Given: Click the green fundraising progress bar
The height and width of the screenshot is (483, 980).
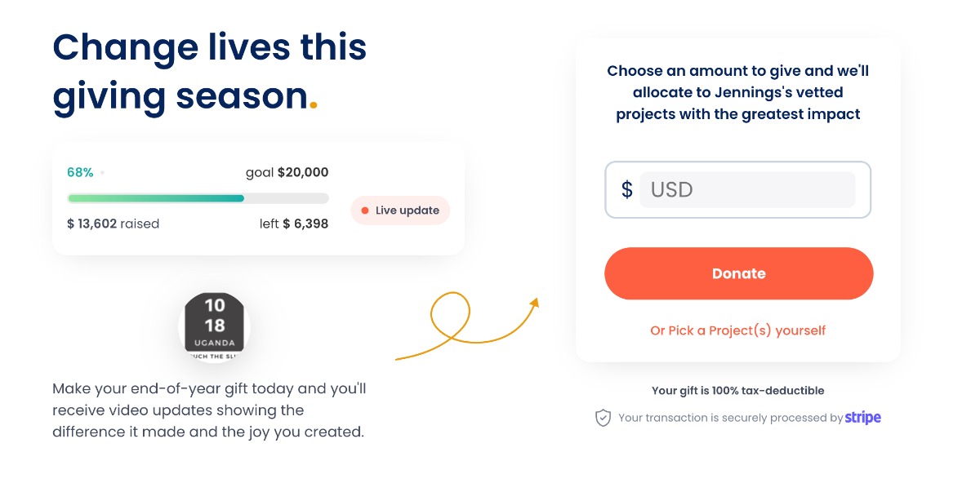Looking at the screenshot, I should point(156,198).
